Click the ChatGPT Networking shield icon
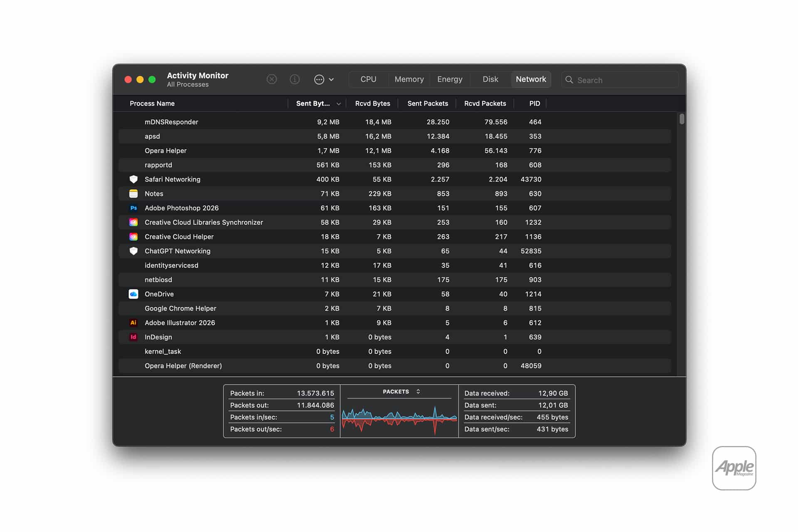This screenshot has height=532, width=798. coord(133,251)
